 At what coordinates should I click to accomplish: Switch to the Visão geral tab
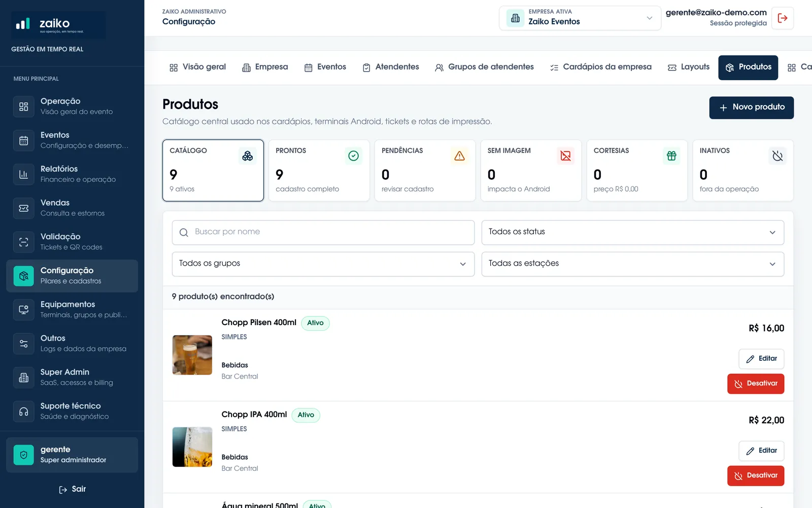point(197,68)
